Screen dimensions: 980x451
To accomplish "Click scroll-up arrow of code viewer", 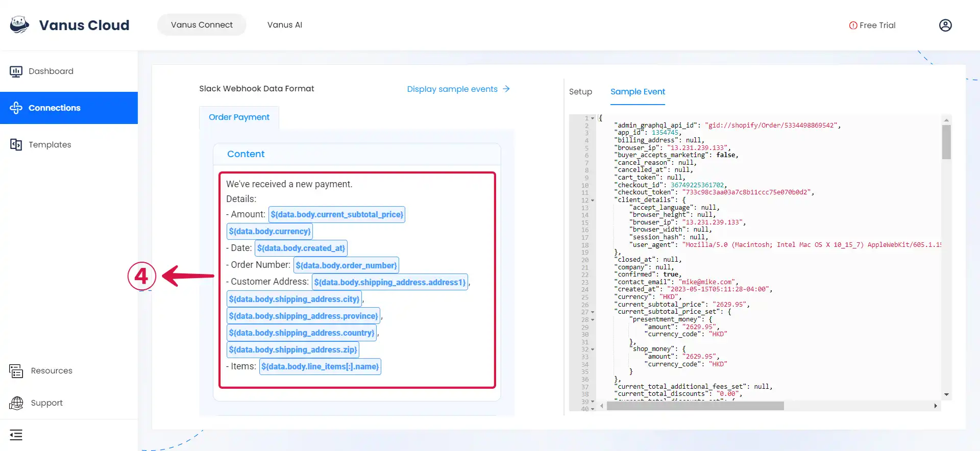I will (x=946, y=120).
